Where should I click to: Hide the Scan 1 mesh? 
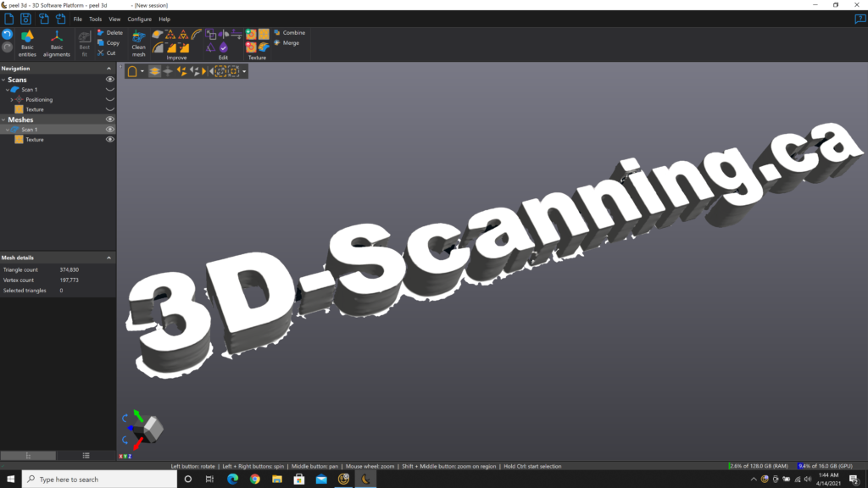coord(108,129)
